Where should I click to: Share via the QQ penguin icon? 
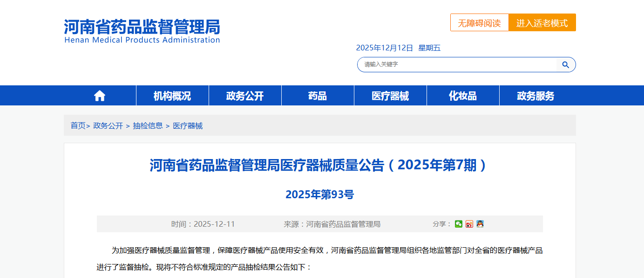(480, 224)
